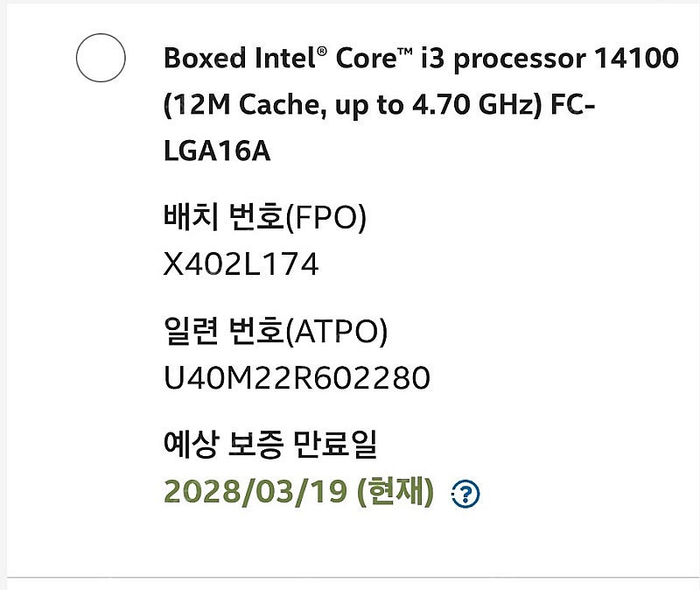Click the '(현재)' status text

[395, 493]
